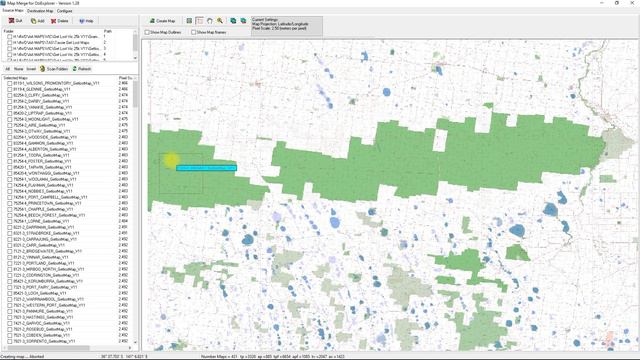
Task: Select the magnifier zoom tool
Action: (220, 20)
